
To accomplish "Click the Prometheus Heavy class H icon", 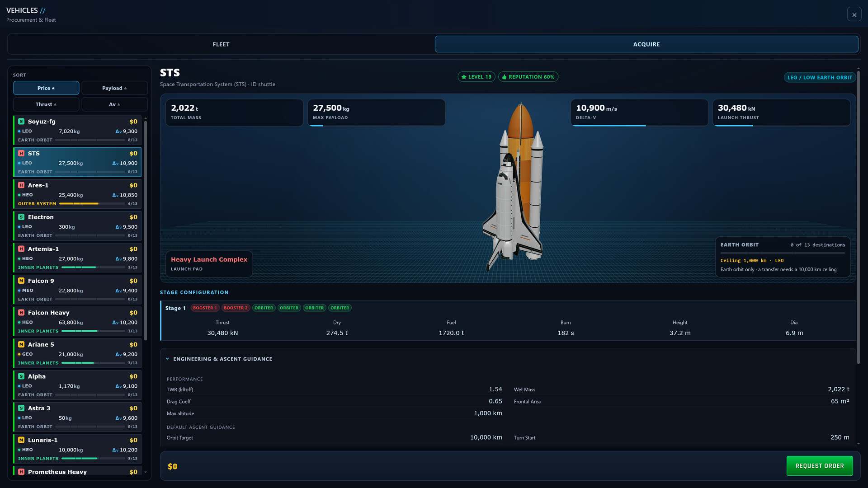I will tap(21, 472).
